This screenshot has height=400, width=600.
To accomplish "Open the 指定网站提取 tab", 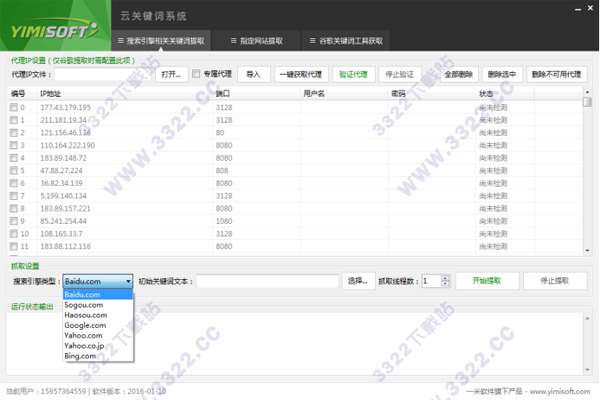I will point(257,41).
